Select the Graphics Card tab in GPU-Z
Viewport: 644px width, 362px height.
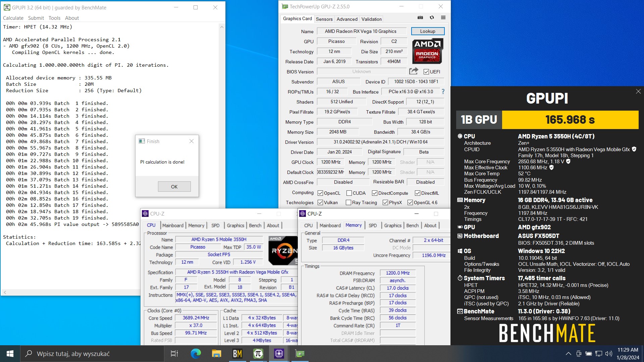[297, 19]
